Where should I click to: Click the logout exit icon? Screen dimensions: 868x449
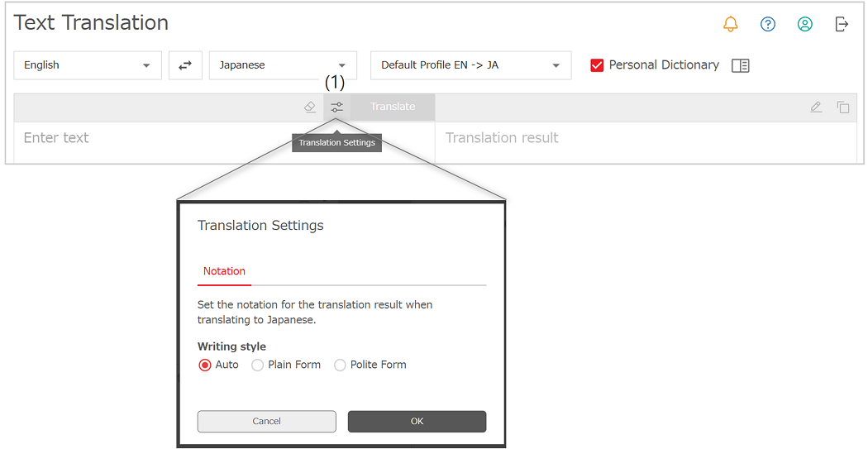click(842, 24)
